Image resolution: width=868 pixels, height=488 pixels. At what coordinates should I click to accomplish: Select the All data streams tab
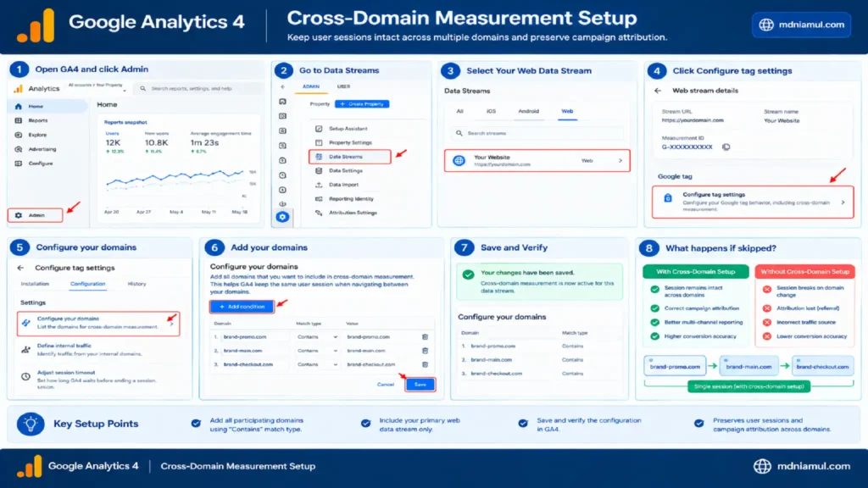point(459,111)
